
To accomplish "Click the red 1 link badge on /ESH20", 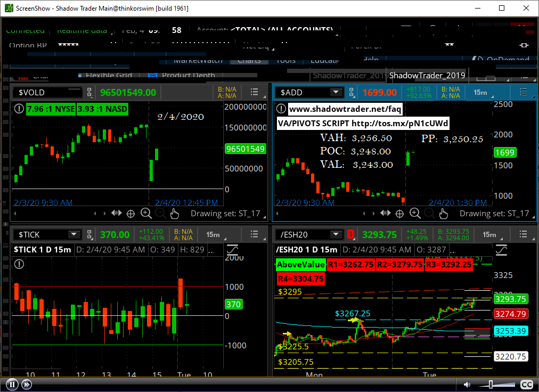I will (x=350, y=234).
